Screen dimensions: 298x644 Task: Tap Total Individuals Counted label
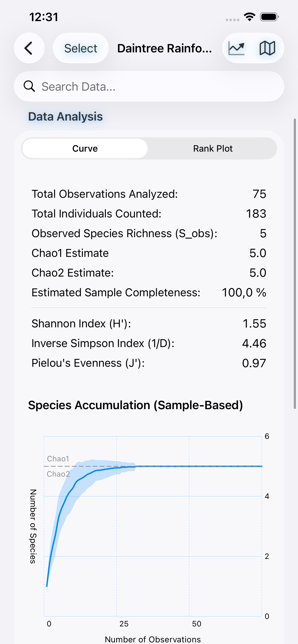point(96,214)
